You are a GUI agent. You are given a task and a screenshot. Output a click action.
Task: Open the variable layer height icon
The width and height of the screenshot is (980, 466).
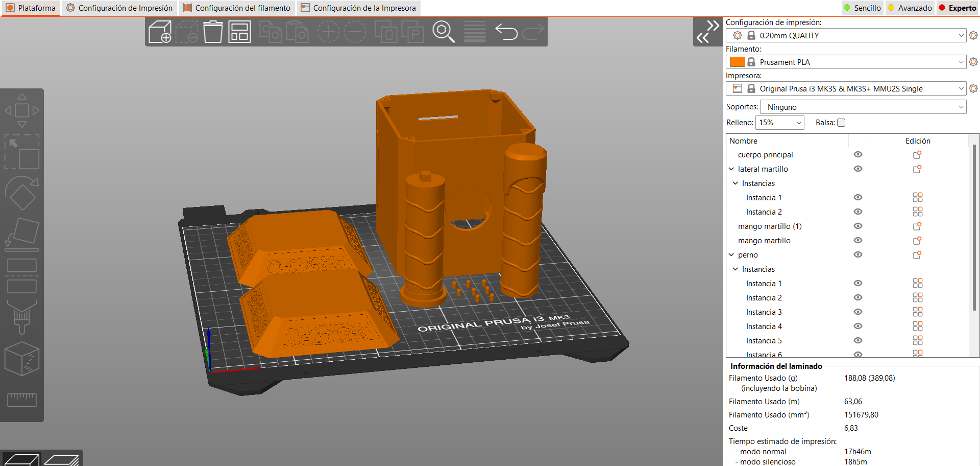475,32
